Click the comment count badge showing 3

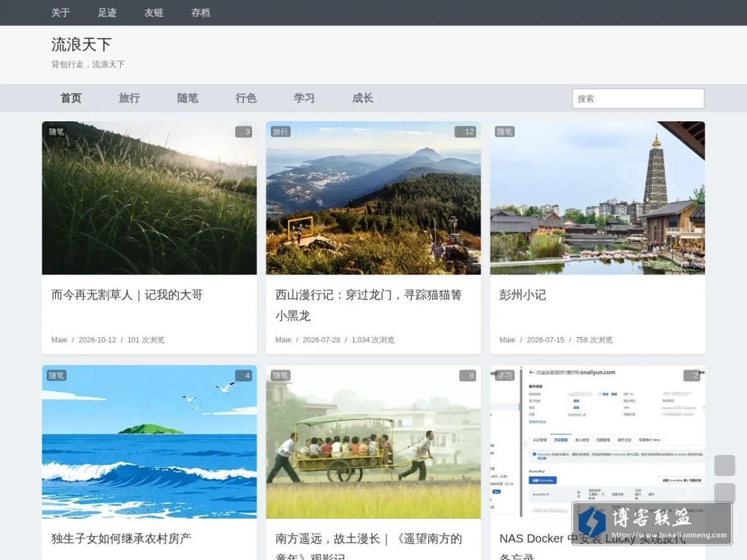243,132
